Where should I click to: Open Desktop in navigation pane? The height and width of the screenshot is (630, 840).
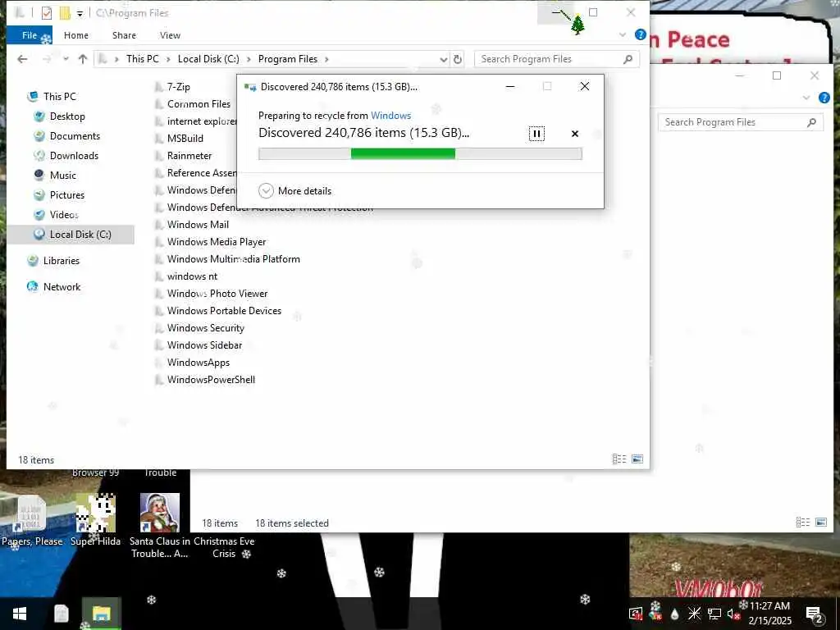pyautogui.click(x=67, y=116)
